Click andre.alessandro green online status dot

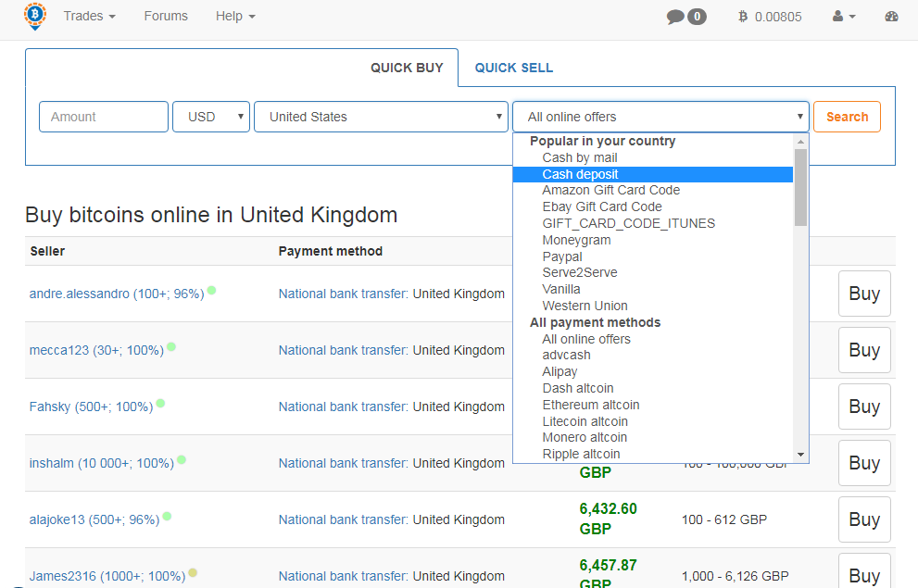point(211,290)
